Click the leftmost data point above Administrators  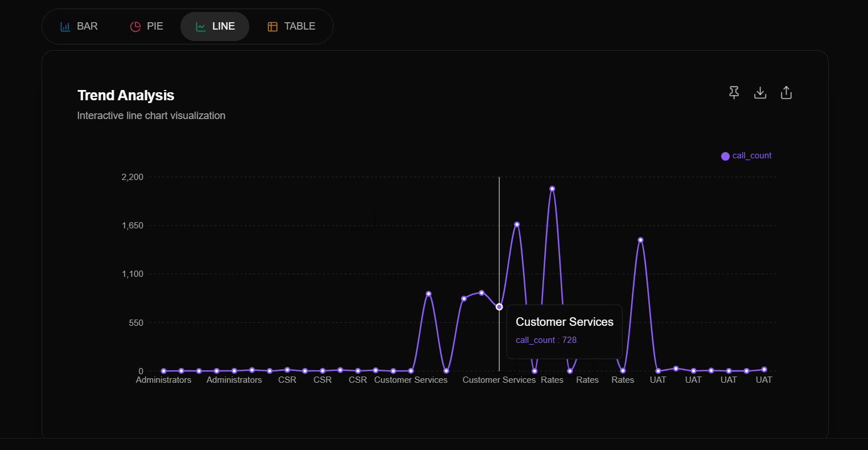[164, 371]
